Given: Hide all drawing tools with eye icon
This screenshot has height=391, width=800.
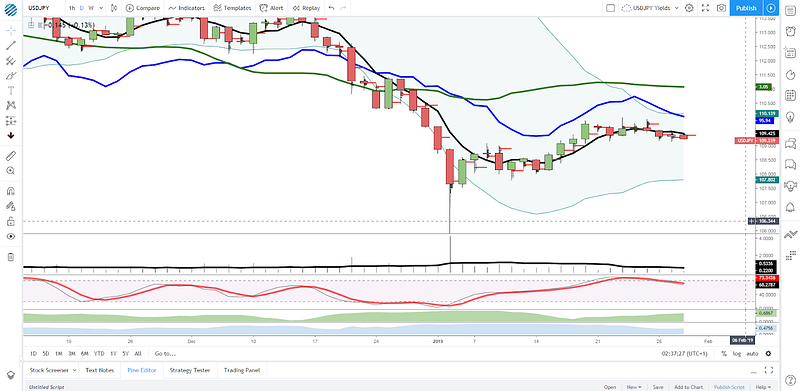Looking at the screenshot, I should [x=11, y=236].
